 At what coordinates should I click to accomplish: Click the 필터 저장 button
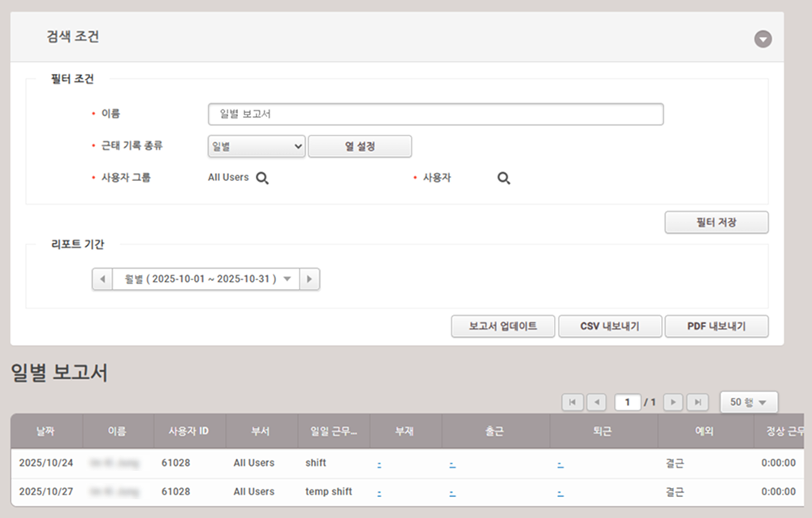point(716,222)
